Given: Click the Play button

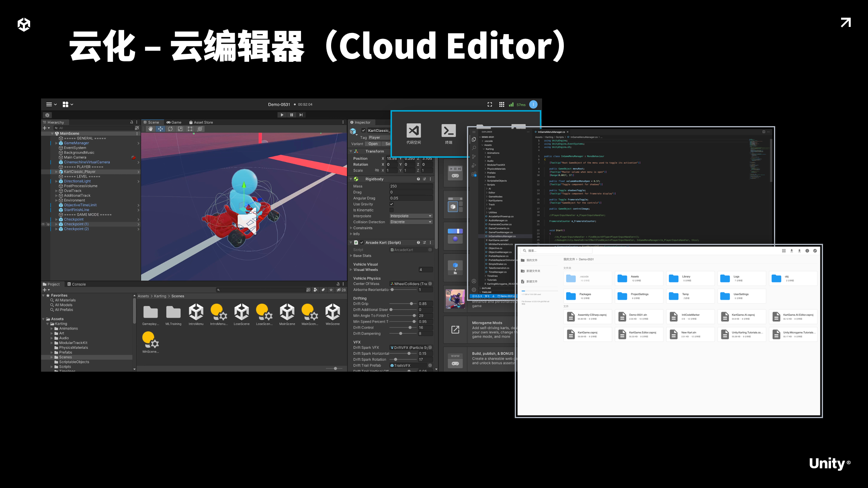Looking at the screenshot, I should coord(282,115).
